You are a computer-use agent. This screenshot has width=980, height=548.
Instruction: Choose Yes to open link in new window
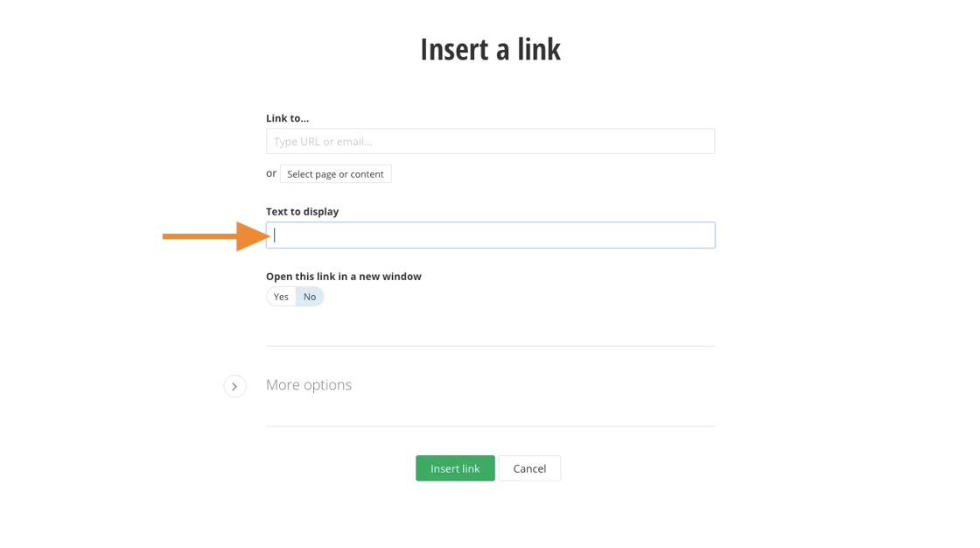281,297
